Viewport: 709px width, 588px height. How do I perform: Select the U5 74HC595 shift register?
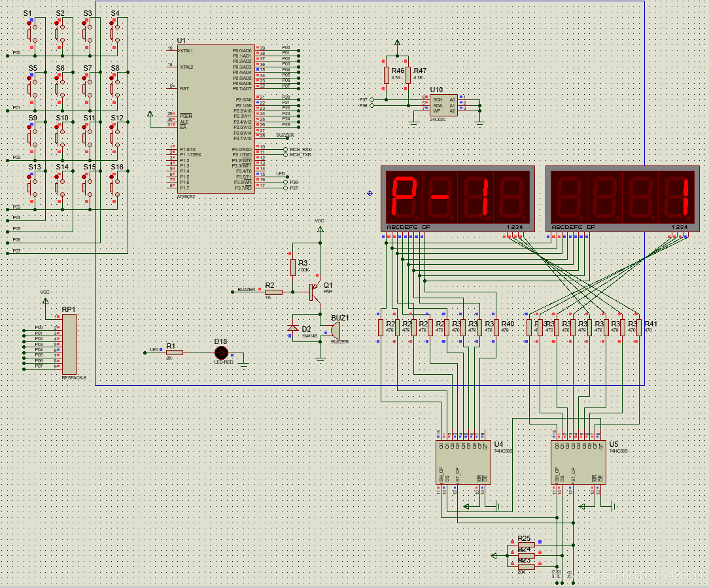pos(578,462)
